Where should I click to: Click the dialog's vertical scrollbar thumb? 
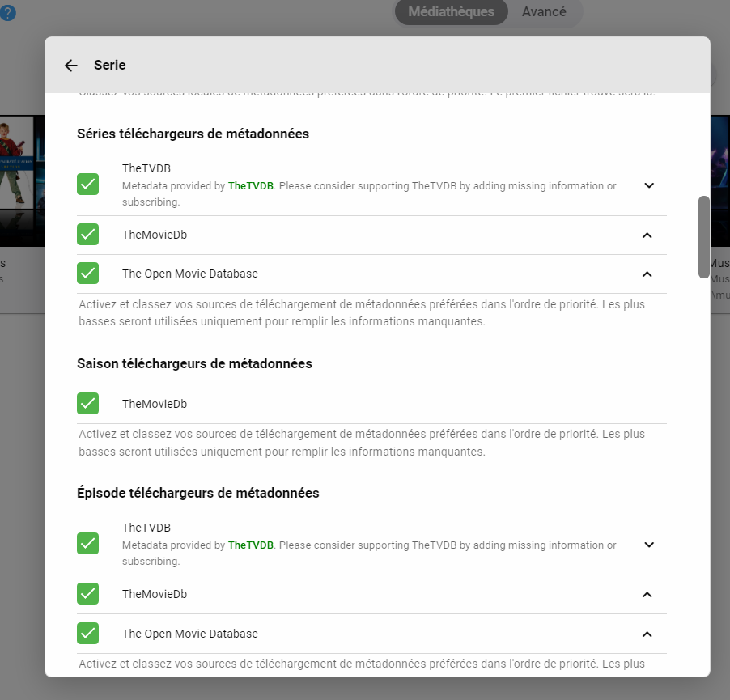click(x=703, y=236)
